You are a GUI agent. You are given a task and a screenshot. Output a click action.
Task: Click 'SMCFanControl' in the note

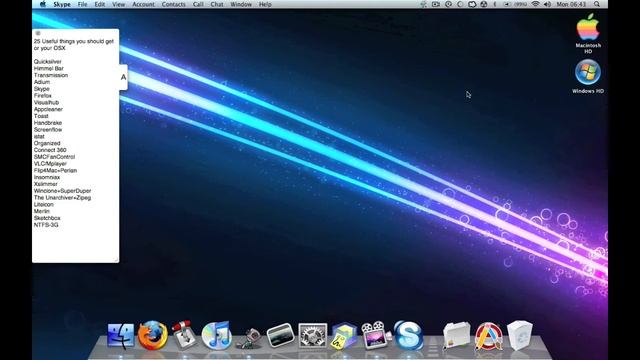[54, 157]
